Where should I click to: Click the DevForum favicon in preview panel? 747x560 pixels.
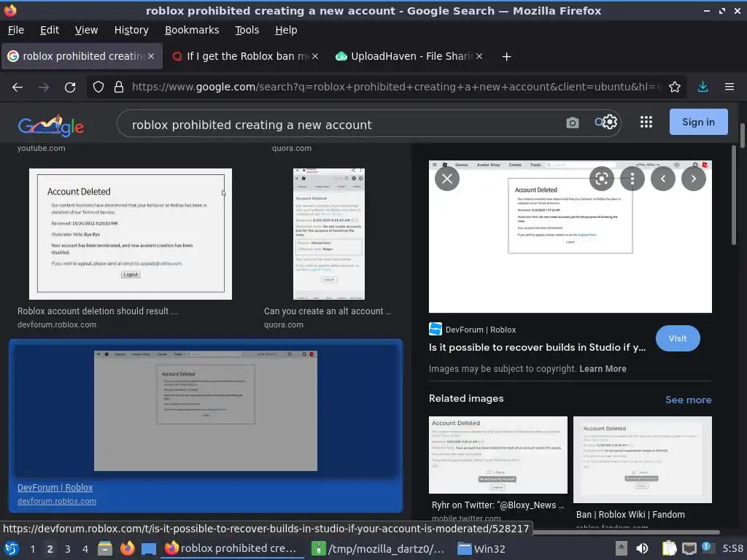pyautogui.click(x=436, y=329)
